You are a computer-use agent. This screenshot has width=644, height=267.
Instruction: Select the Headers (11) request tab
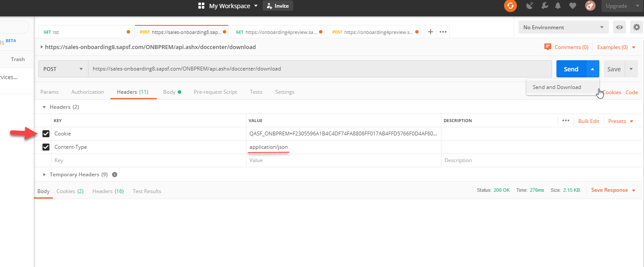click(133, 92)
